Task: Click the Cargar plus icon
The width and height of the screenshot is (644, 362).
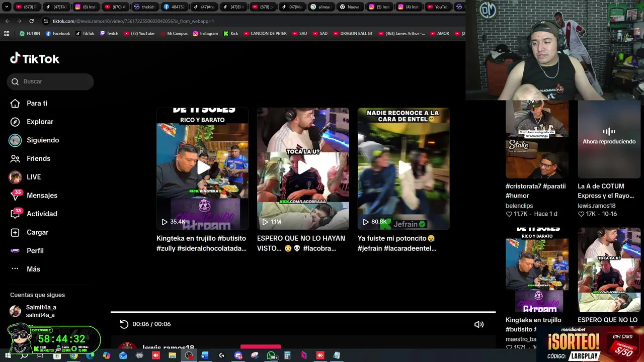Action: 15,232
